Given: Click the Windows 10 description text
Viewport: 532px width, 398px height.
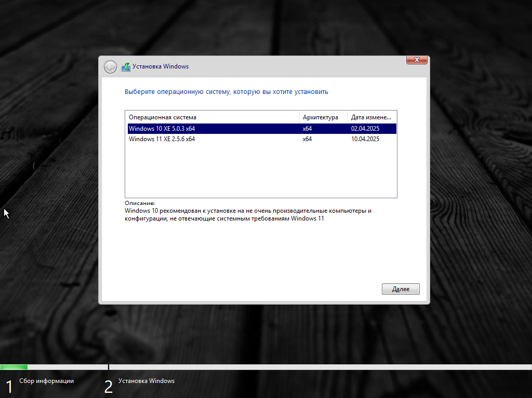Looking at the screenshot, I should tap(248, 215).
